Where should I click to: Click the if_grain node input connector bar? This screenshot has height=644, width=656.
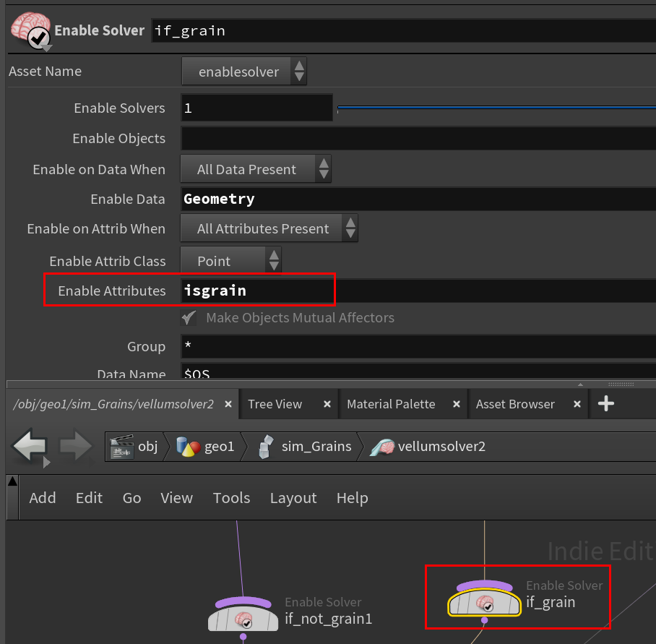(x=484, y=585)
